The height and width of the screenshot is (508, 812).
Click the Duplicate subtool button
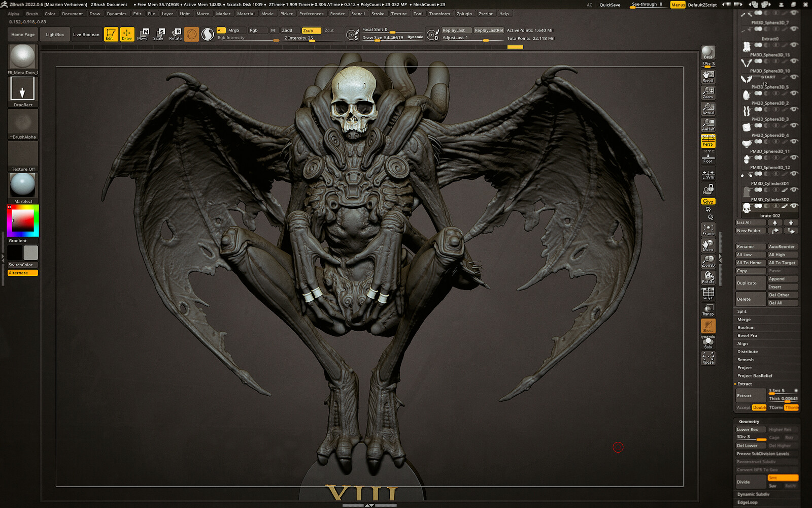[751, 283]
